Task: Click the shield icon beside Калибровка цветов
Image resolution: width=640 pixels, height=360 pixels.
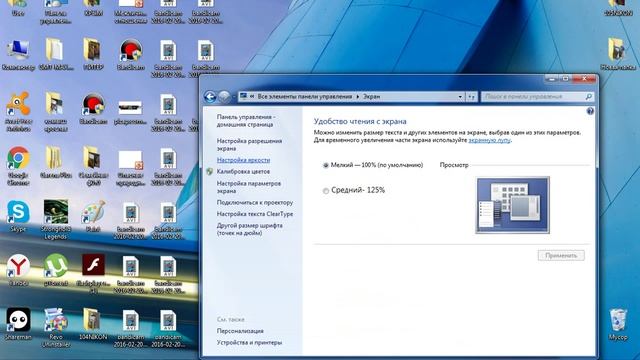Action: click(209, 172)
